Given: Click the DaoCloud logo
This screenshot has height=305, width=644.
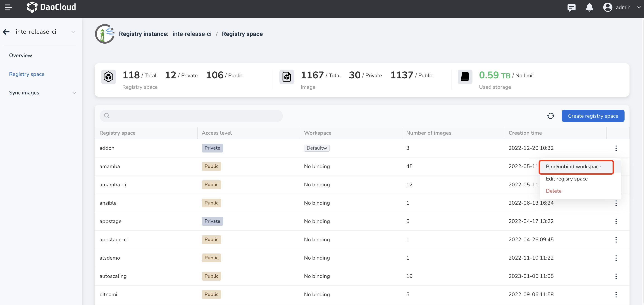Looking at the screenshot, I should pyautogui.click(x=51, y=7).
